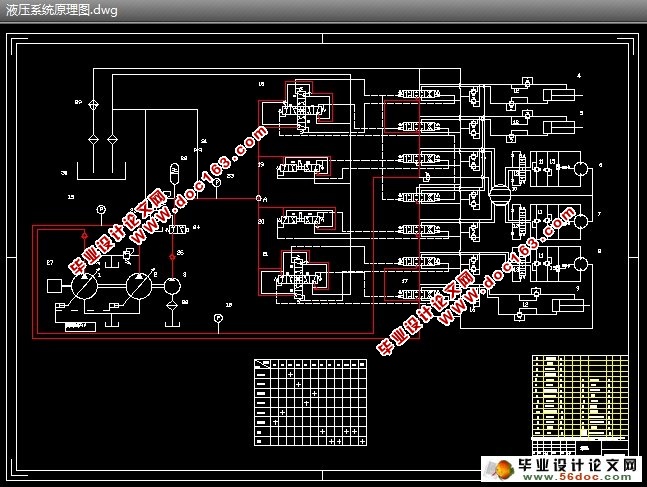Click the square motor block labeled 27
This screenshot has width=647, height=487.
54,286
